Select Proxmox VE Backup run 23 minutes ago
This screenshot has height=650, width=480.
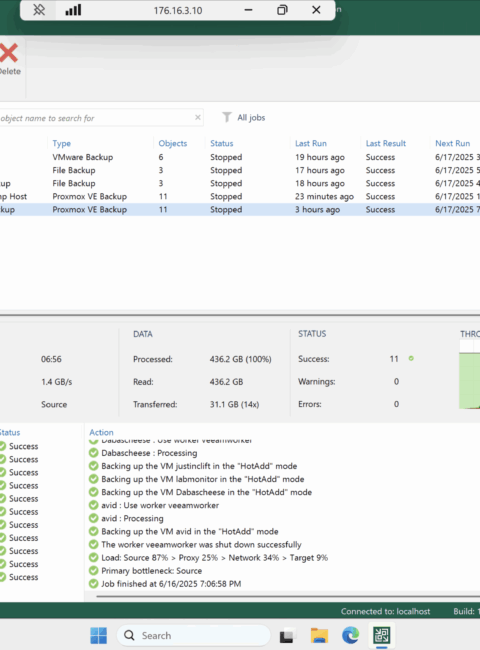click(240, 196)
